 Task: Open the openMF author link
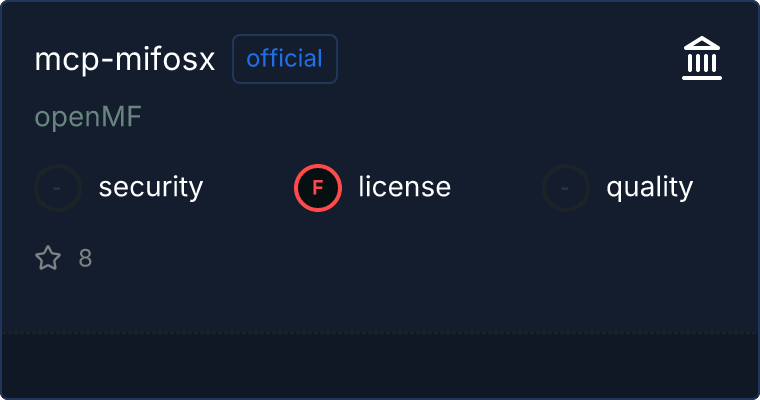(x=88, y=118)
